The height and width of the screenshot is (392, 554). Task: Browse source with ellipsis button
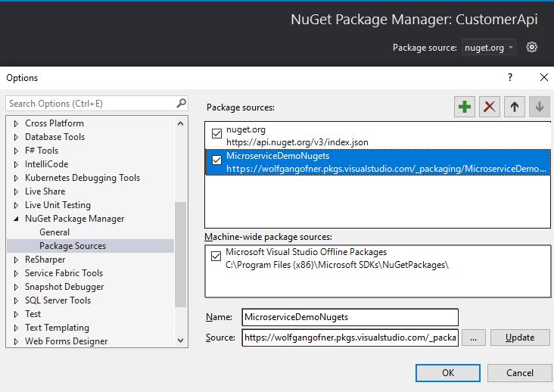[474, 338]
